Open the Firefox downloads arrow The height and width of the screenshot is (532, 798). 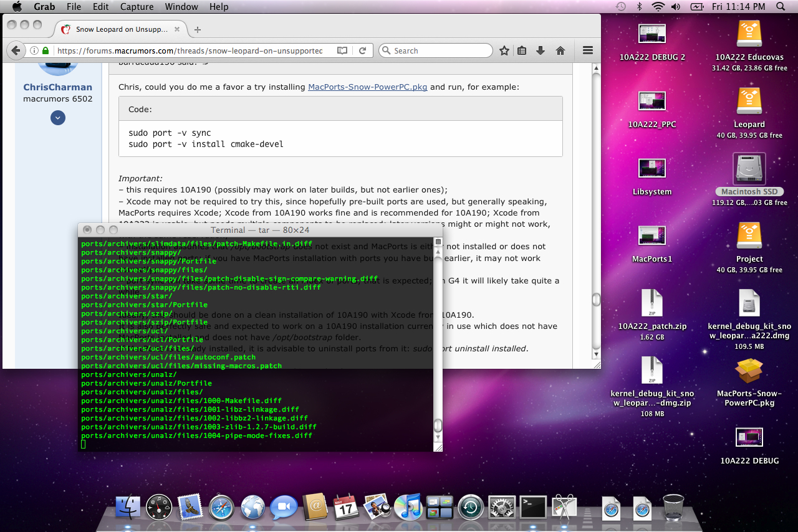[x=541, y=50]
